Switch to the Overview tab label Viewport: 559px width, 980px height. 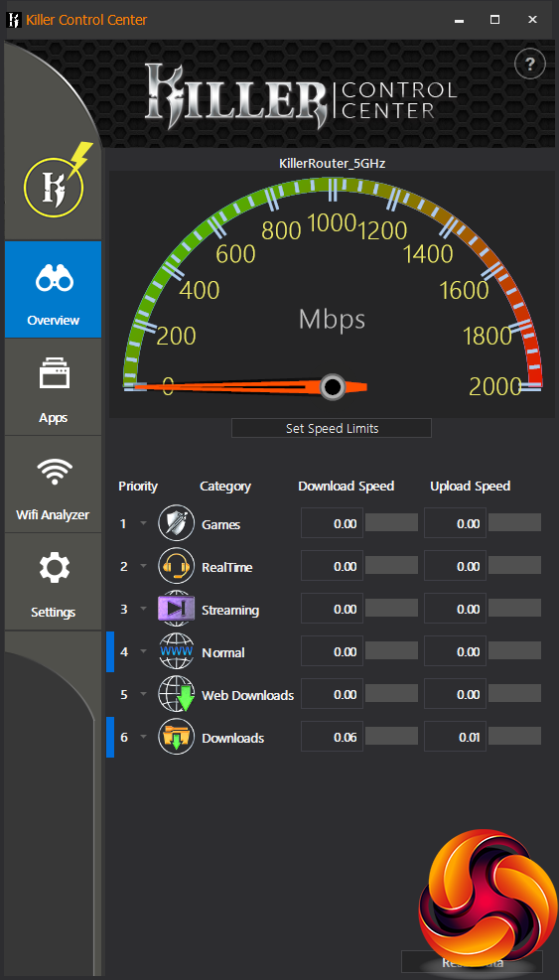coord(54,321)
